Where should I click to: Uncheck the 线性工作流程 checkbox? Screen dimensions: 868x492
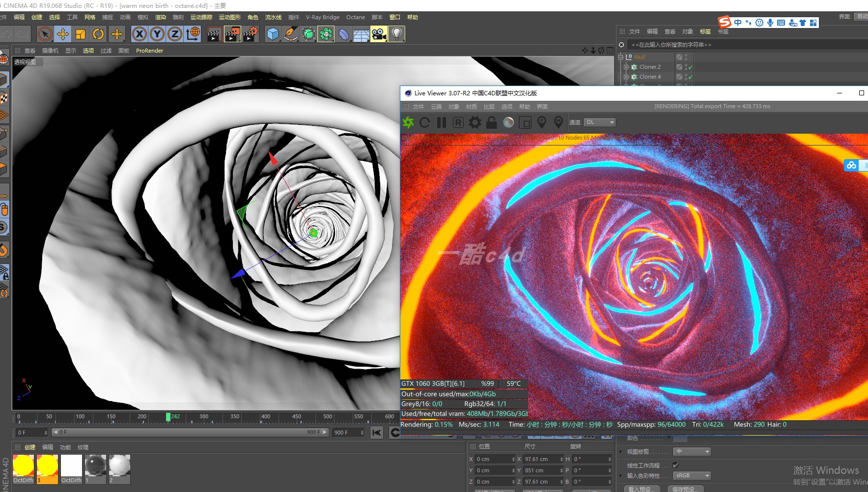pos(675,465)
